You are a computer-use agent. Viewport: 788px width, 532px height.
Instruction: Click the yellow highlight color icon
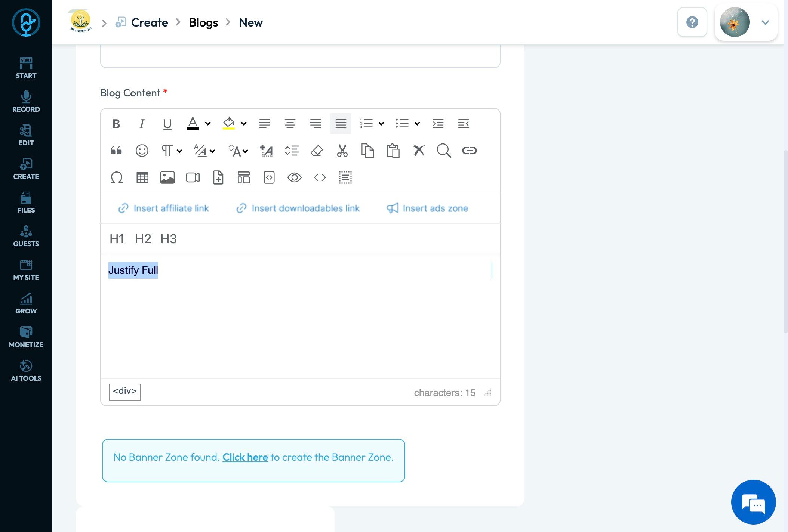pyautogui.click(x=229, y=123)
